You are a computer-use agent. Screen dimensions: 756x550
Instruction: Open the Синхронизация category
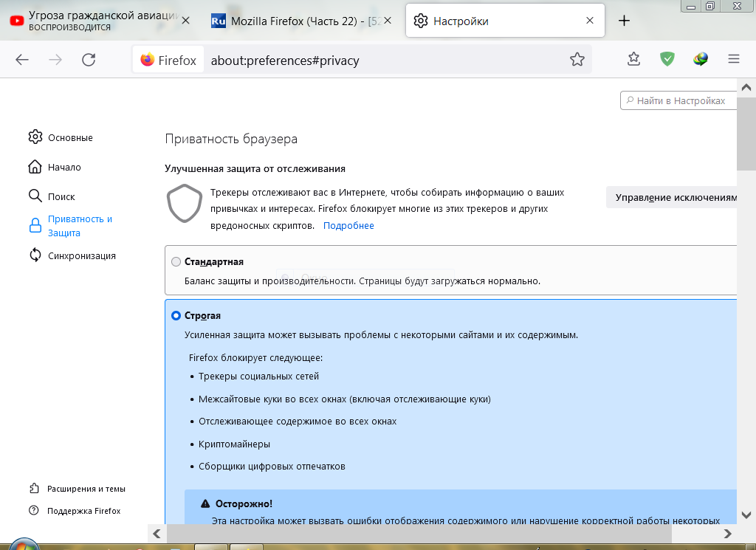click(72, 255)
